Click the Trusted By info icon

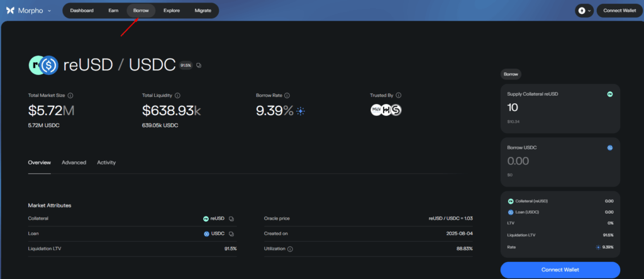pos(399,96)
